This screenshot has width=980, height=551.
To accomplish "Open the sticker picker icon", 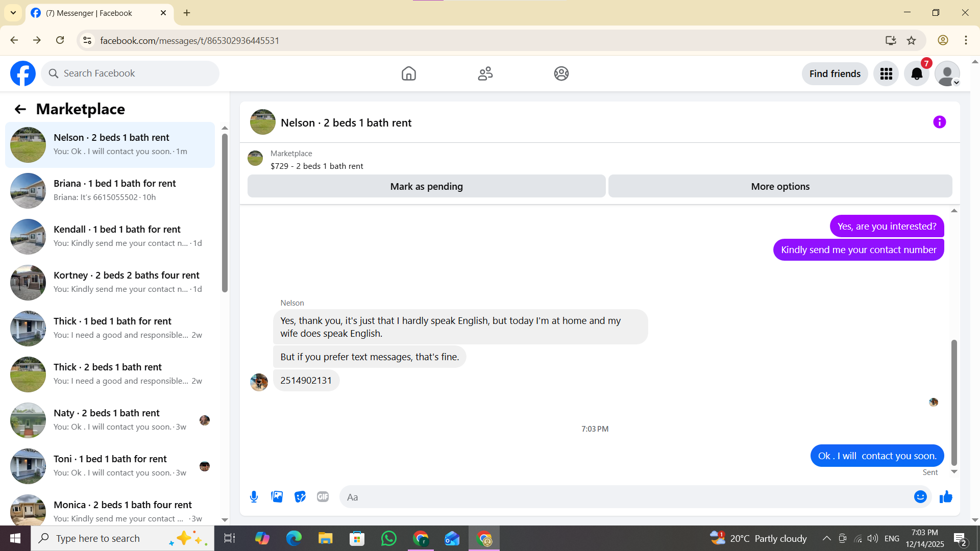I will (x=300, y=497).
